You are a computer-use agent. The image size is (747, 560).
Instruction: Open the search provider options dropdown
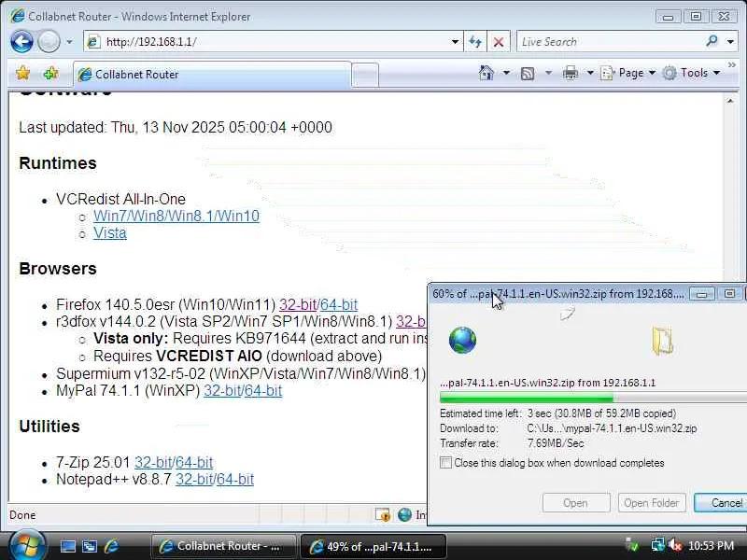[730, 42]
